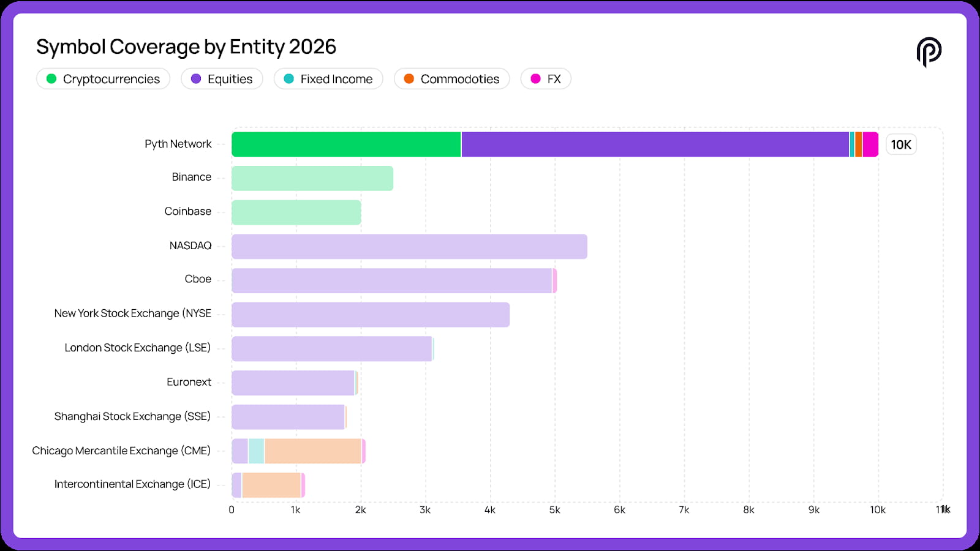Toggle the Fixed Income legend pill
Screen dimensions: 980x551
click(328, 79)
